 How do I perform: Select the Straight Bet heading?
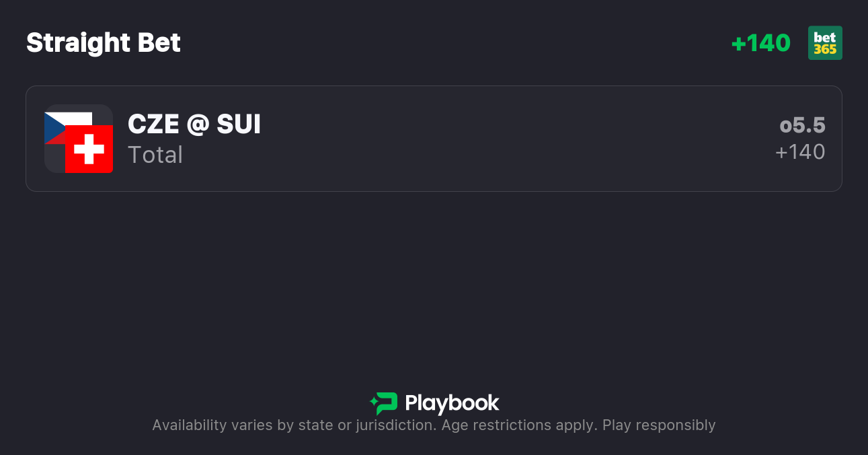(104, 43)
